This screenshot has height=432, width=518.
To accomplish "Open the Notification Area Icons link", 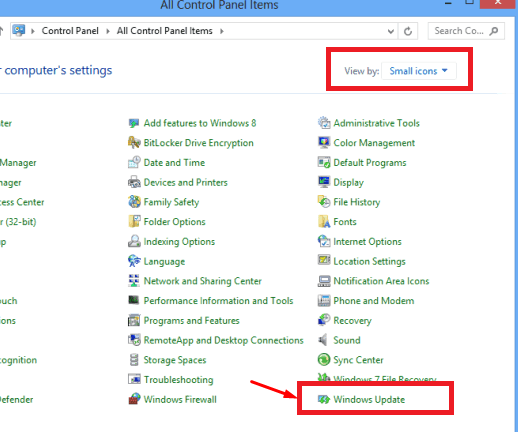I will click(381, 281).
